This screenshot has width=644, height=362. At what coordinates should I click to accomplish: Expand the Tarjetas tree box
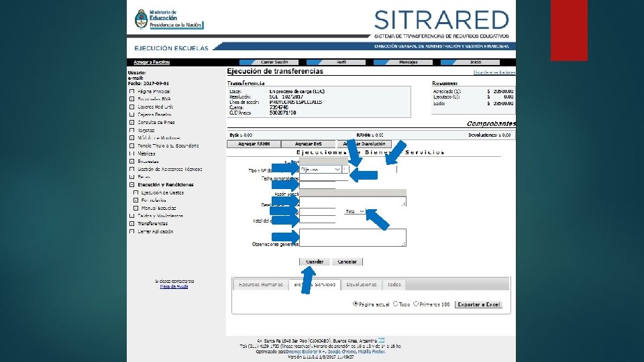[x=132, y=130]
